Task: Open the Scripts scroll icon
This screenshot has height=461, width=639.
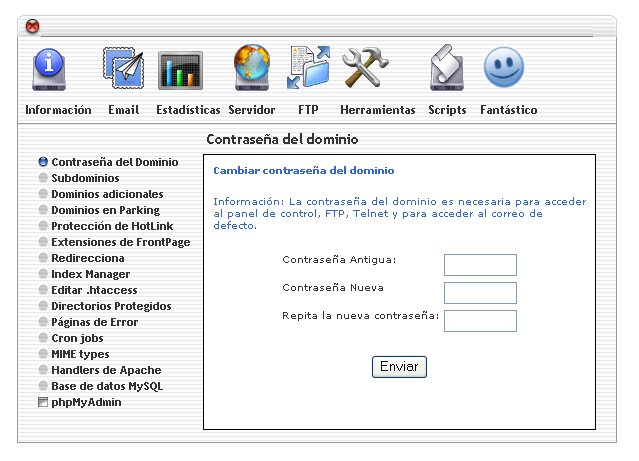Action: (447, 67)
